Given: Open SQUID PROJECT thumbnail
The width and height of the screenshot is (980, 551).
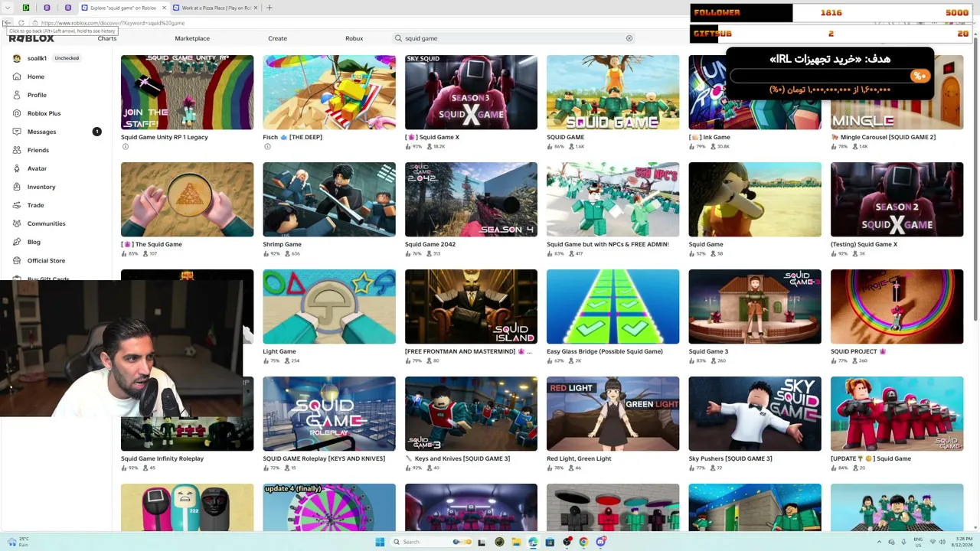Looking at the screenshot, I should (x=897, y=306).
